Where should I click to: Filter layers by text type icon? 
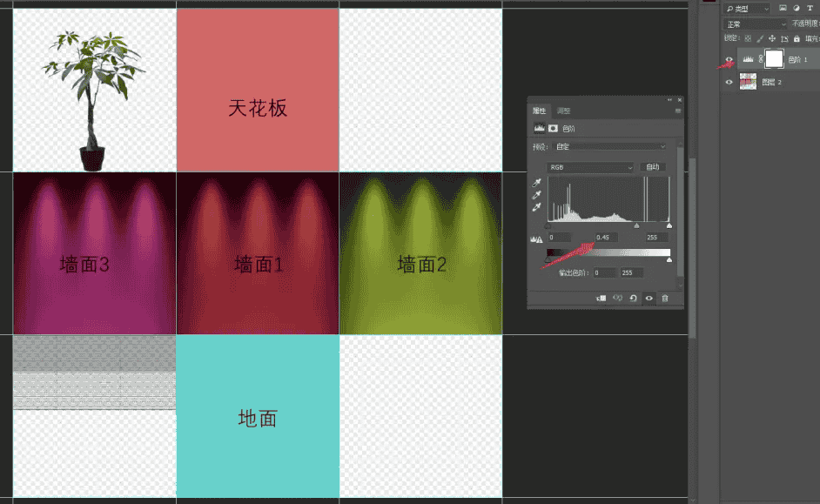pyautogui.click(x=810, y=8)
